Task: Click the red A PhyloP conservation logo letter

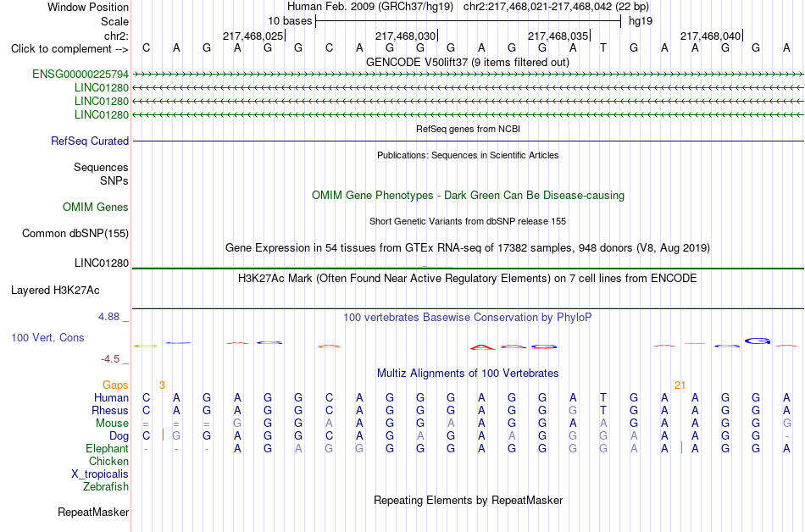Action: click(483, 347)
